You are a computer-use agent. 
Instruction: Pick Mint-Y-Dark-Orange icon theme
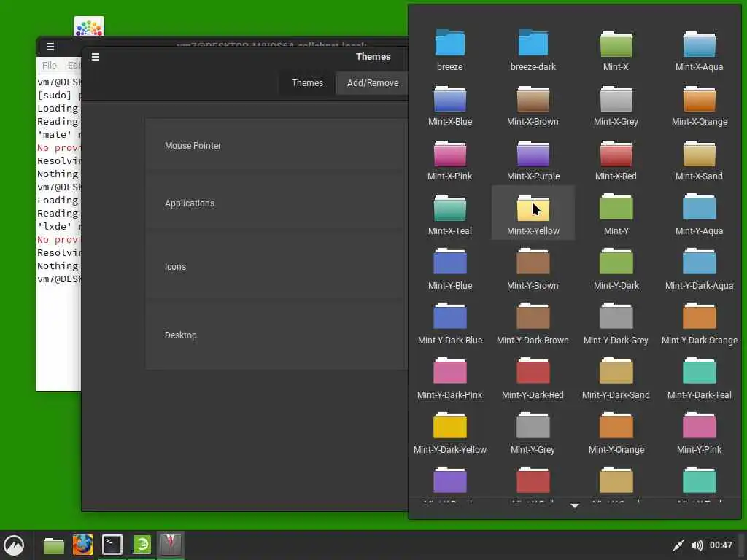pyautogui.click(x=699, y=323)
